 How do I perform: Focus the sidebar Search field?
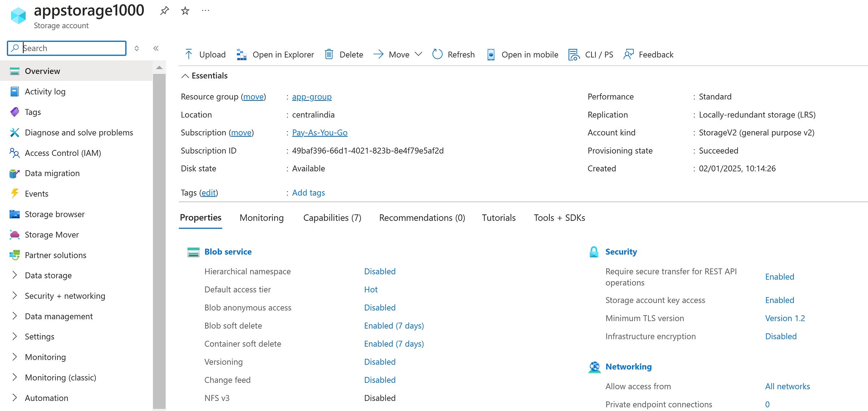point(67,48)
